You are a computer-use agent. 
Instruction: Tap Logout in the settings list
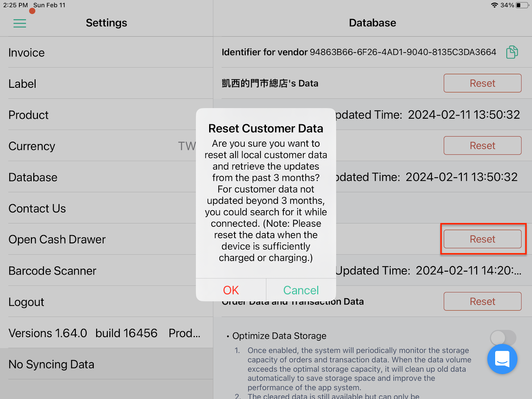[106, 302]
